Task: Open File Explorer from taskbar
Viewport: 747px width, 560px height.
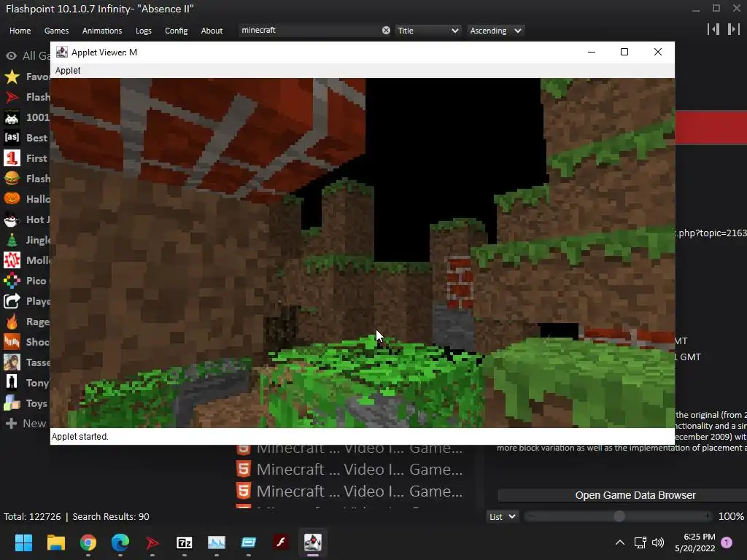Action: click(55, 542)
